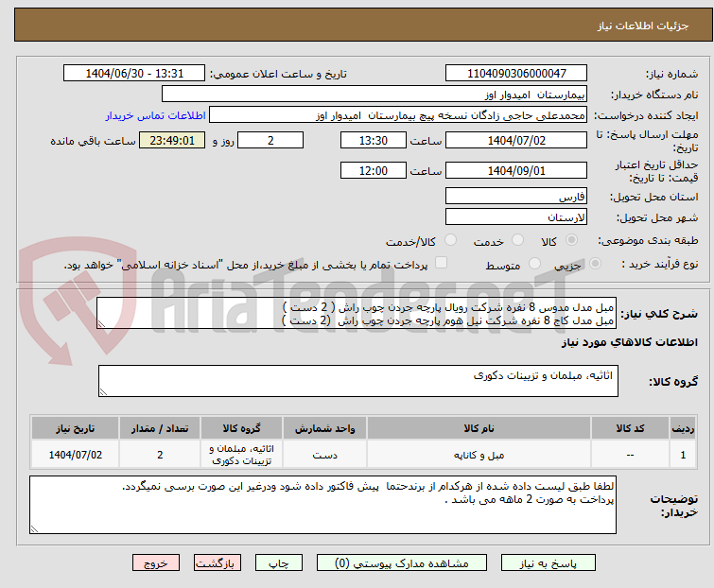The height and width of the screenshot is (588, 714).
Task: Click the تعداد / مقدار column header
Action: click(160, 428)
